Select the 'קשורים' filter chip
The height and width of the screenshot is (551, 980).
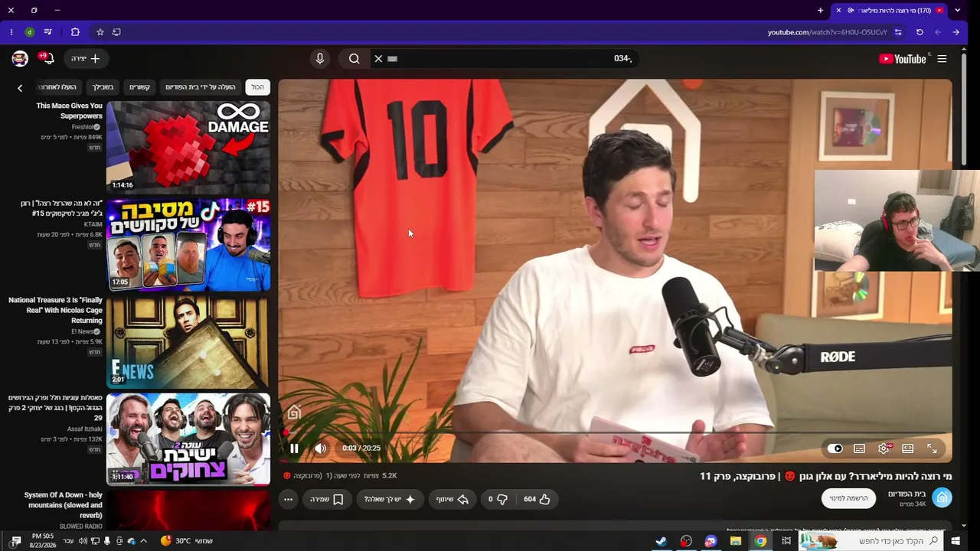139,87
